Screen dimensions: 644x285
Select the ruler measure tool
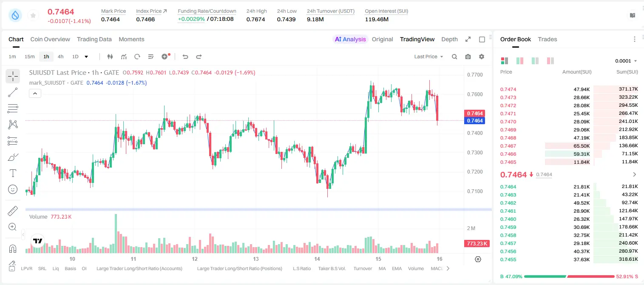coord(13,211)
